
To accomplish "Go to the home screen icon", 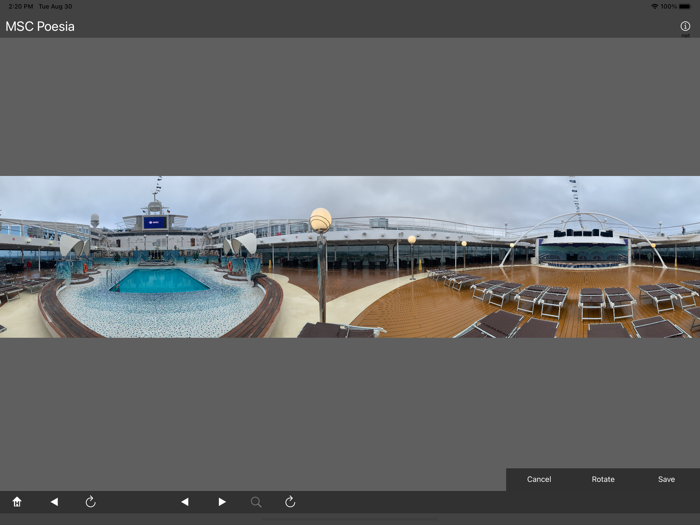I will pos(17,502).
